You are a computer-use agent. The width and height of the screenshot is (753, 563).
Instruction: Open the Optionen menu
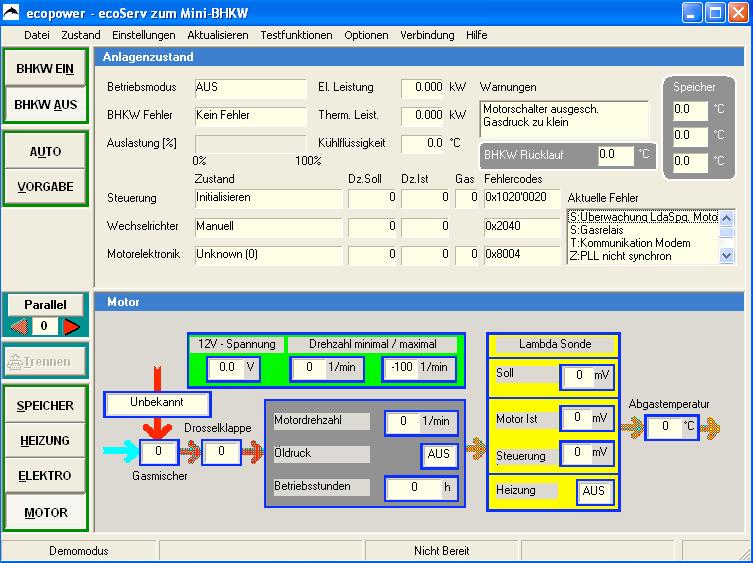pyautogui.click(x=366, y=35)
